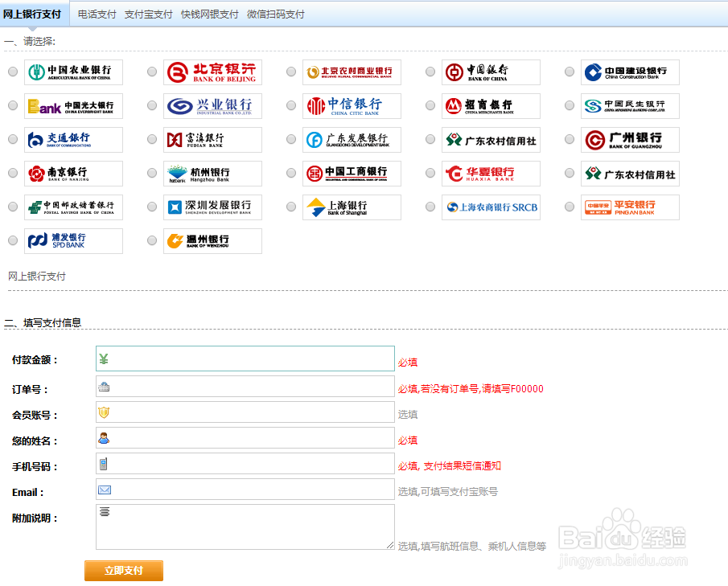Click the China Construction Bank logo

coord(630,72)
